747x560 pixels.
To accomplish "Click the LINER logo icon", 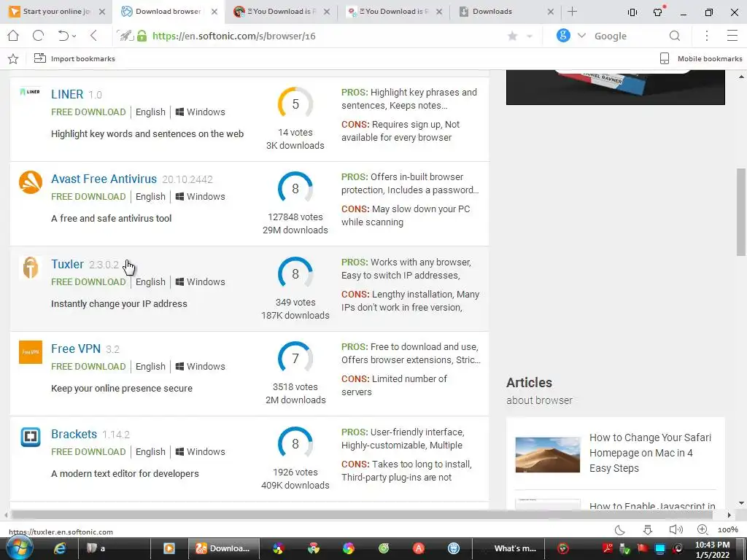I will click(30, 92).
